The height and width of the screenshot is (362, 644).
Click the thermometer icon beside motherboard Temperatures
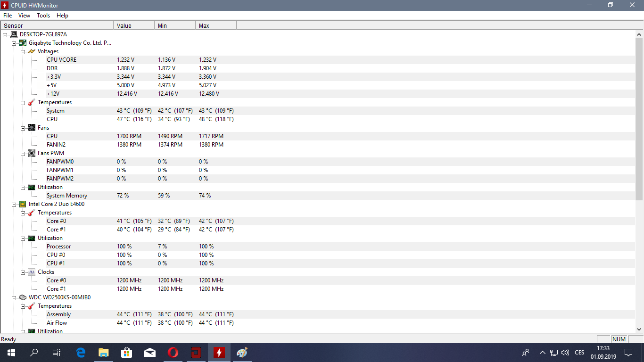[32, 102]
